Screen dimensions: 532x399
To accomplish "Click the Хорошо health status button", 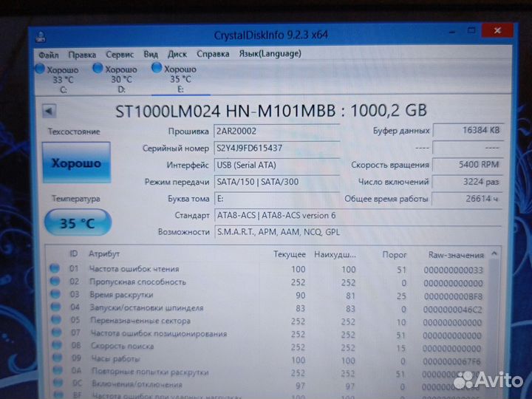I will click(76, 163).
